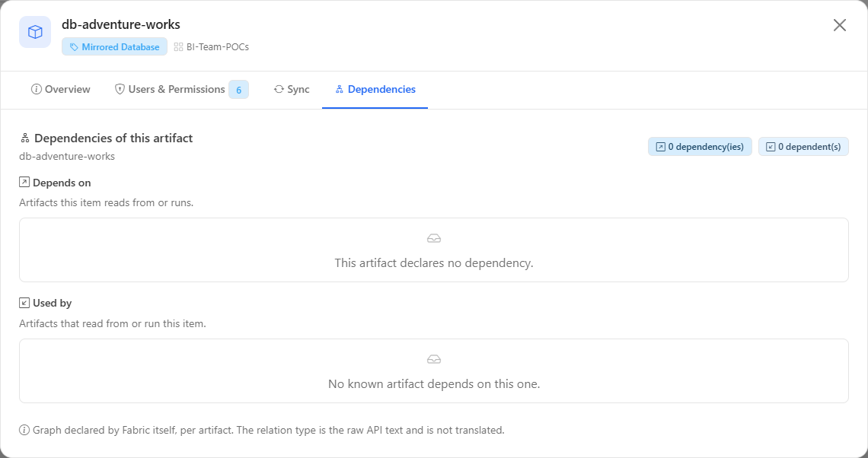The image size is (868, 458).
Task: Click the Used by arrow icon
Action: tap(24, 303)
